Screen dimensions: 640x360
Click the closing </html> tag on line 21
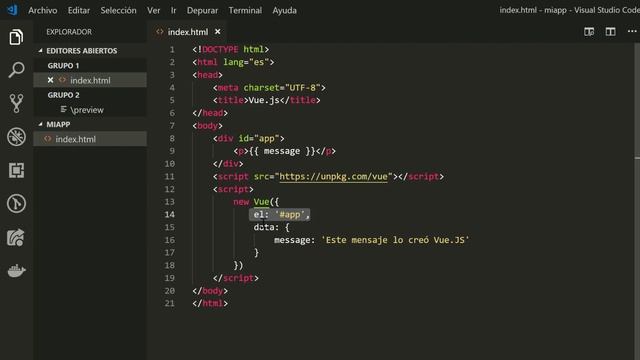(210, 303)
